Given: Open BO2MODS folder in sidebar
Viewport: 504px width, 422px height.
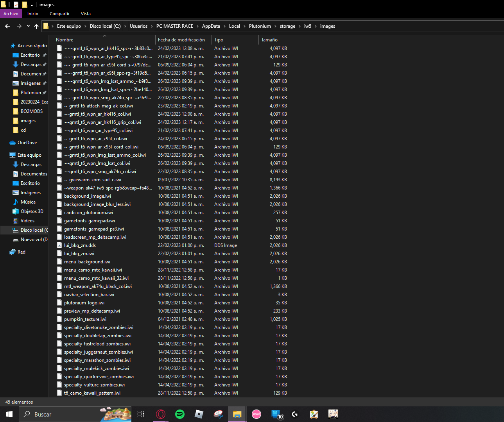Looking at the screenshot, I should (x=28, y=111).
